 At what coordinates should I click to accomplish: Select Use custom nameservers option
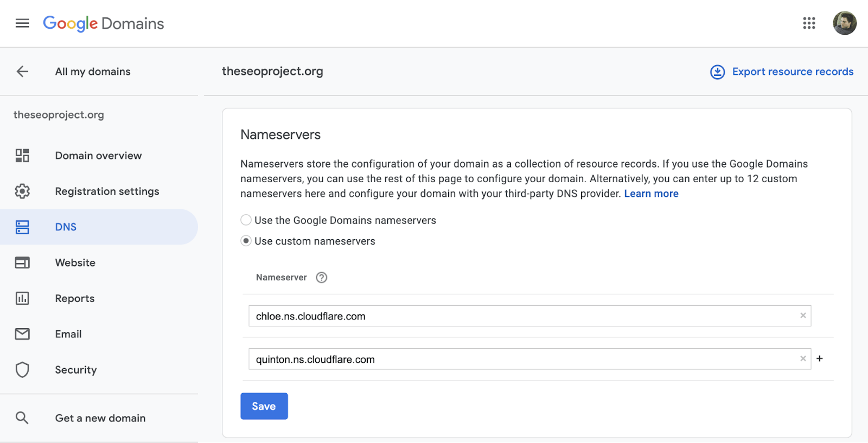246,241
